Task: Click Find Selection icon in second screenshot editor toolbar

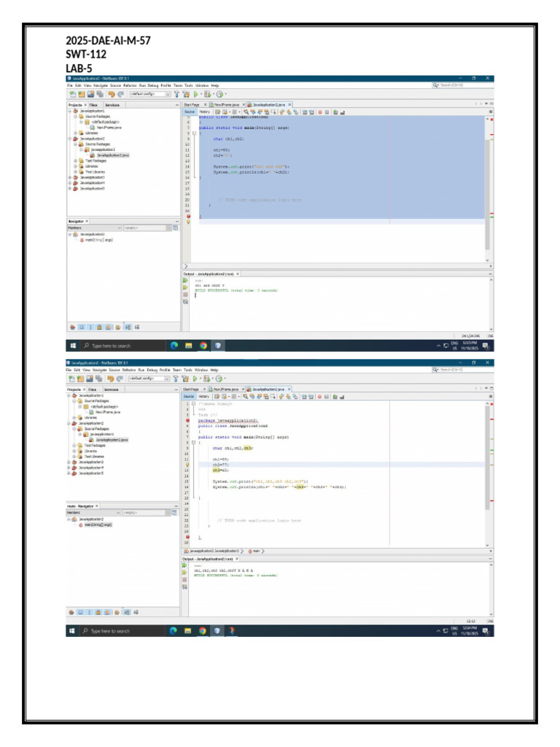Action: (245, 396)
